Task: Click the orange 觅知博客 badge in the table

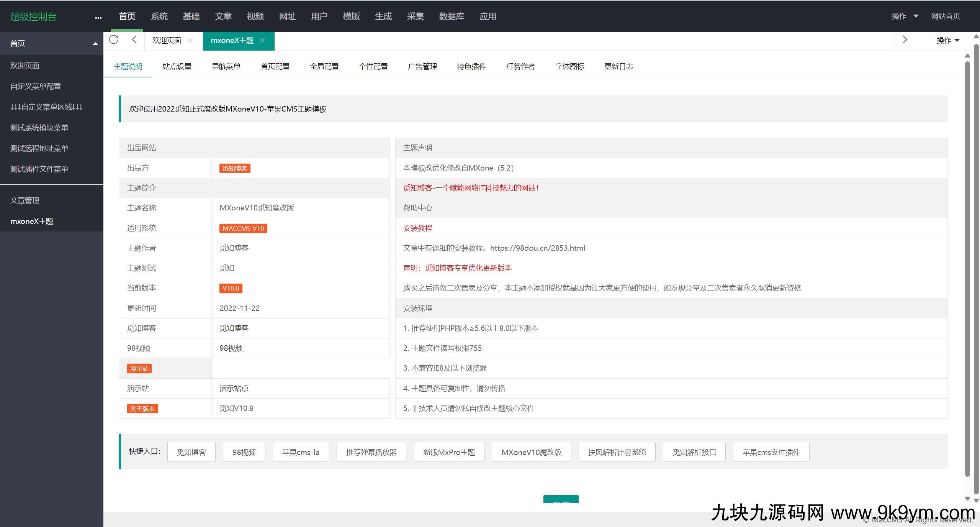Action: pyautogui.click(x=234, y=168)
